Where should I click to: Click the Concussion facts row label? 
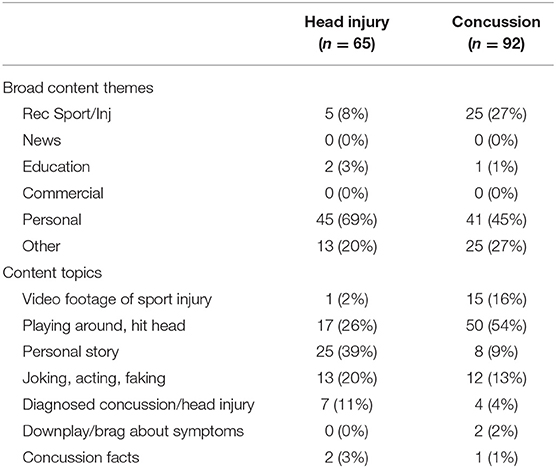click(x=81, y=458)
